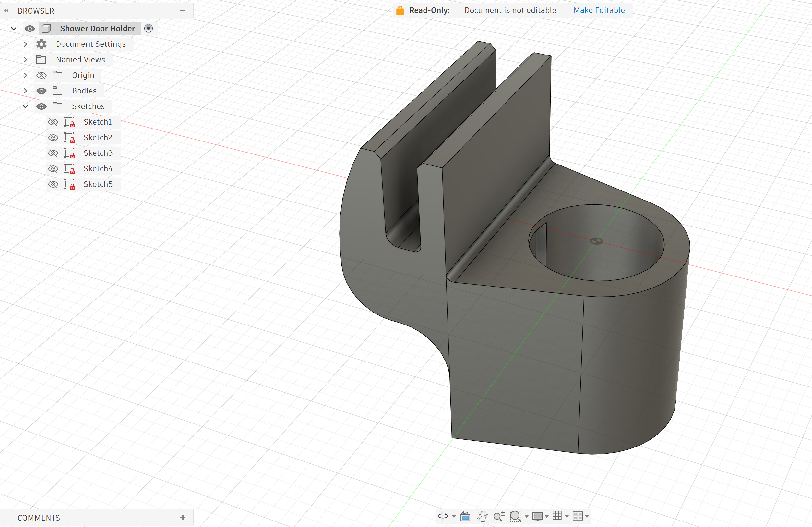
Task: Click the Sketches folder icon
Action: pyautogui.click(x=57, y=106)
